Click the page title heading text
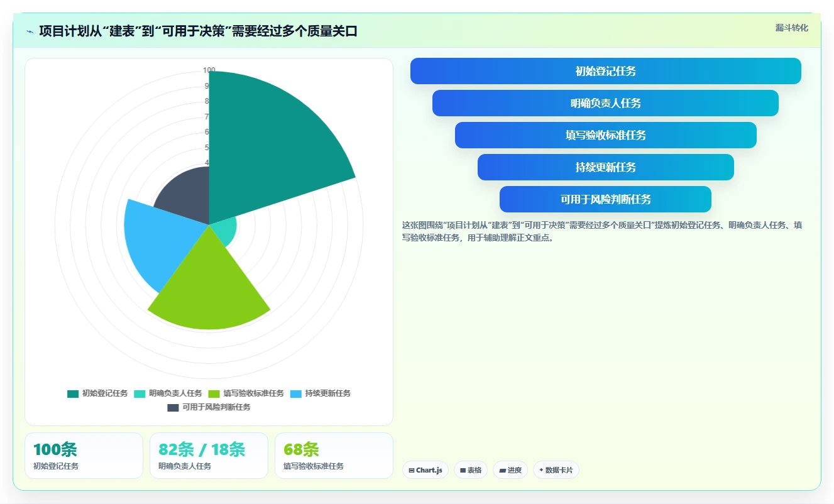Screen dimensions: 834x504 pyautogui.click(x=199, y=31)
